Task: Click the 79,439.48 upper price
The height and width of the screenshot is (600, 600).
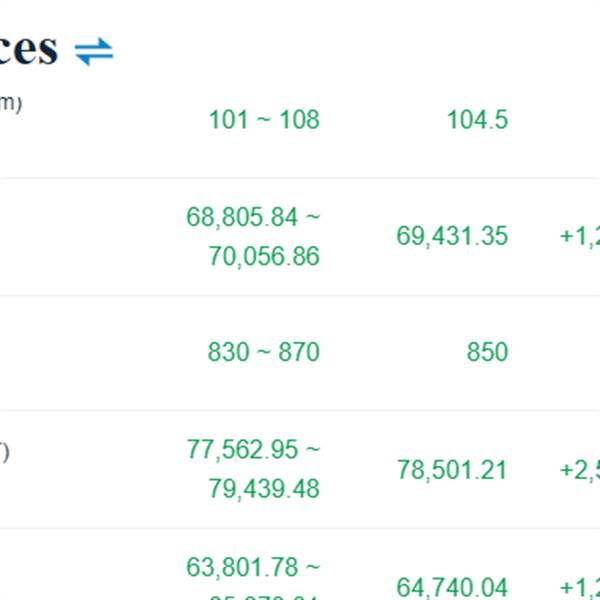Action: click(264, 490)
